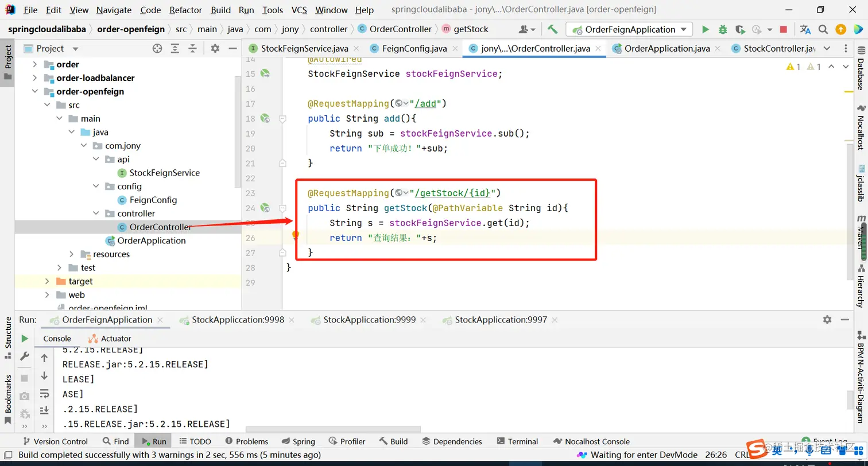868x466 pixels.
Task: Open the Problems tool window
Action: pyautogui.click(x=246, y=441)
